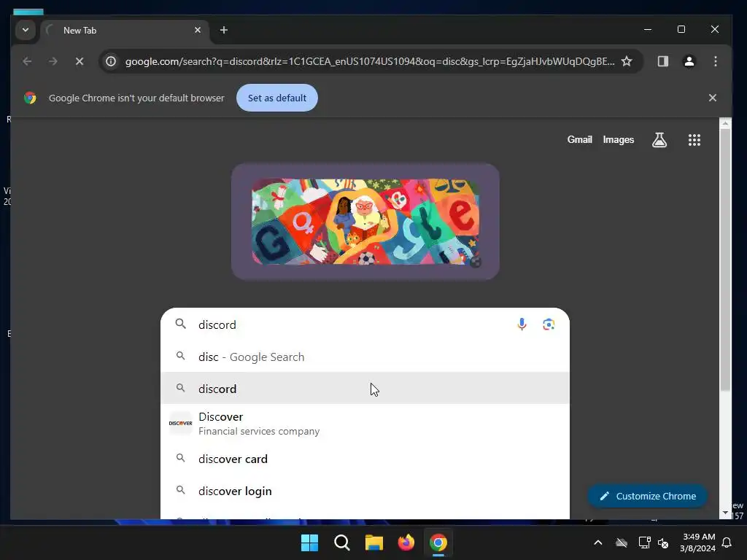
Task: Click the address bar URL text
Action: pos(370,61)
